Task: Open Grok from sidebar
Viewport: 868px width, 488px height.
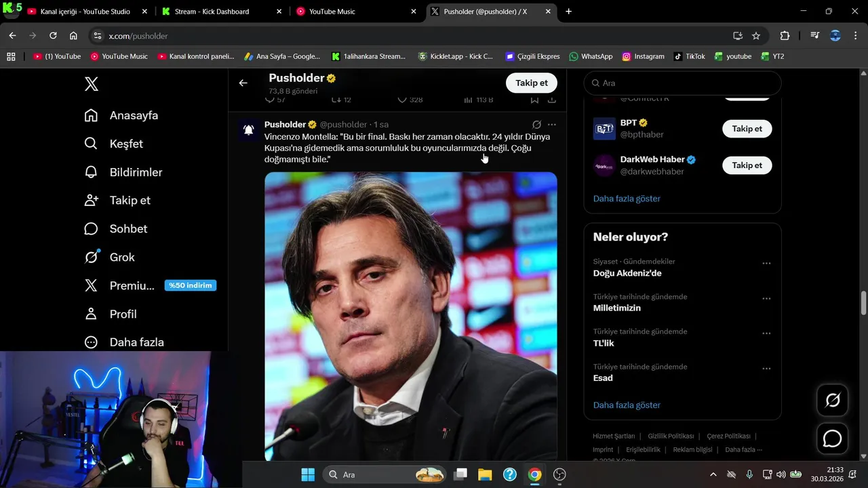Action: 109,258
